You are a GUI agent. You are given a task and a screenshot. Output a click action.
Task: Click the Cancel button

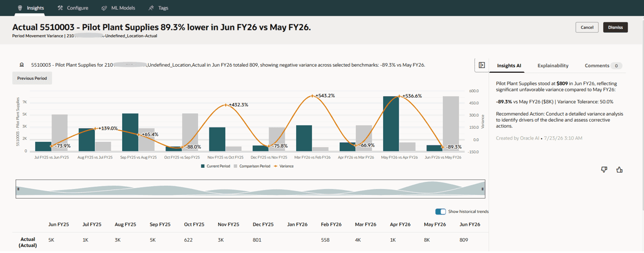pyautogui.click(x=587, y=27)
